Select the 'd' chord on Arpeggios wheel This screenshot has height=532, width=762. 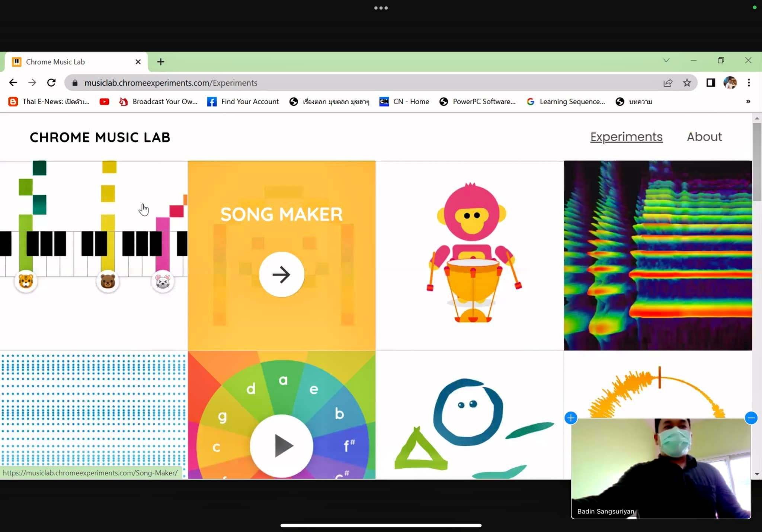click(x=251, y=388)
